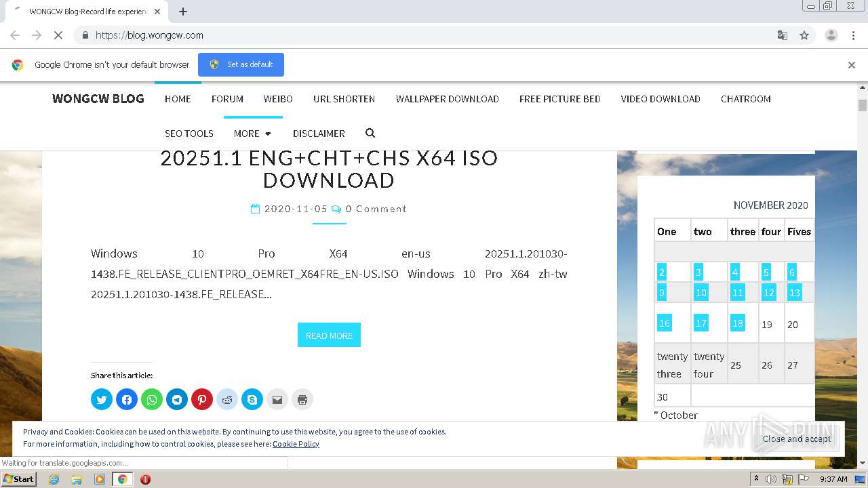Open WEIBO menu item
Screen dimensions: 868x488
(x=278, y=99)
